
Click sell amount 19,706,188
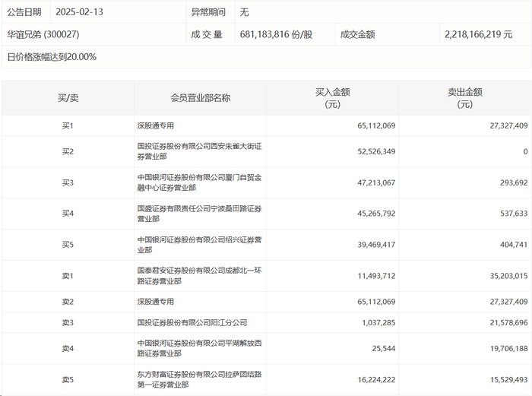tap(508, 348)
